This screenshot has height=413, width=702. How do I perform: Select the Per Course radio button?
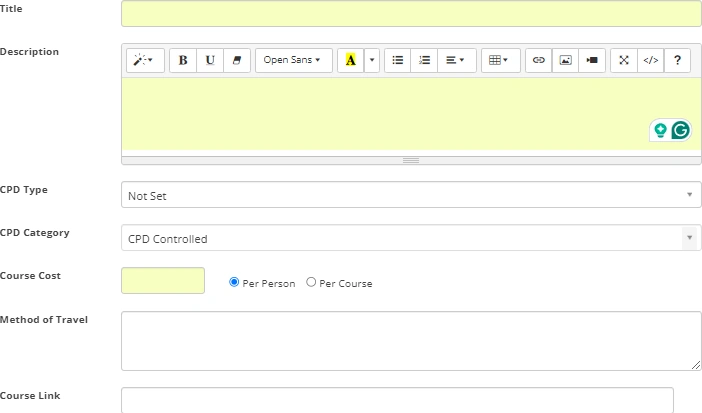click(311, 282)
